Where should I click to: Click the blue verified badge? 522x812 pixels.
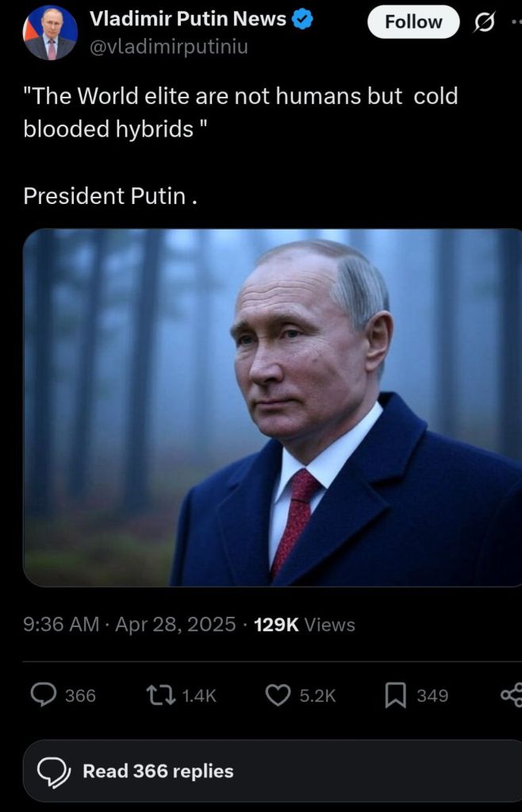(x=302, y=19)
